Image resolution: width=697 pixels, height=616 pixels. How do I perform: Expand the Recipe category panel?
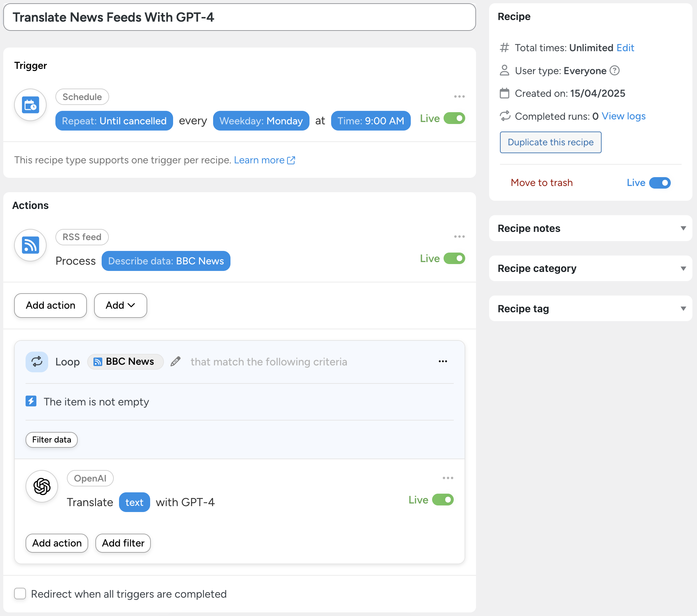point(590,268)
